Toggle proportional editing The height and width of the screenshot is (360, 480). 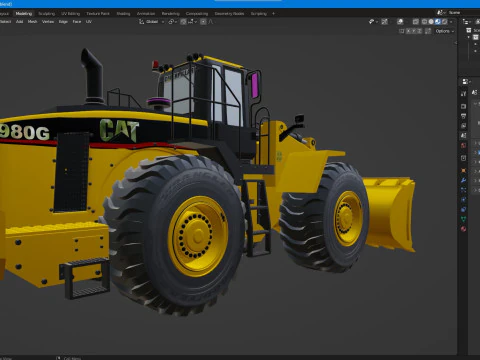tap(203, 22)
